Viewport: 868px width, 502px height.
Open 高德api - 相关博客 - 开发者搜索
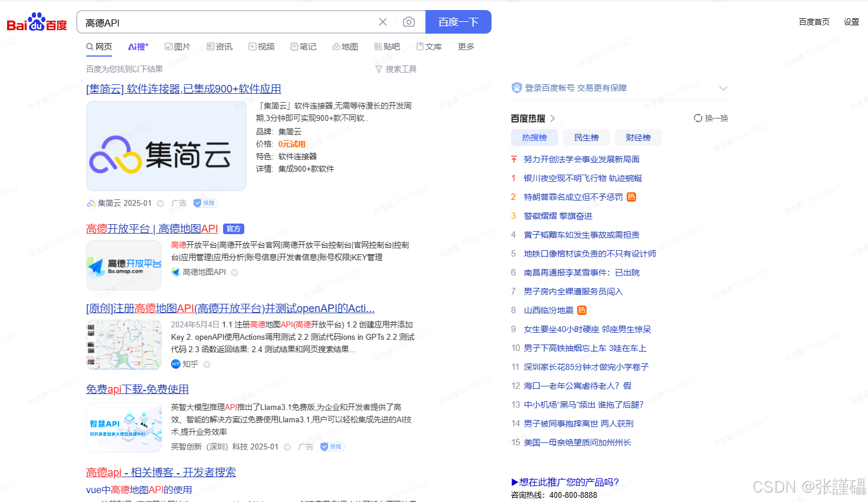pyautogui.click(x=161, y=473)
